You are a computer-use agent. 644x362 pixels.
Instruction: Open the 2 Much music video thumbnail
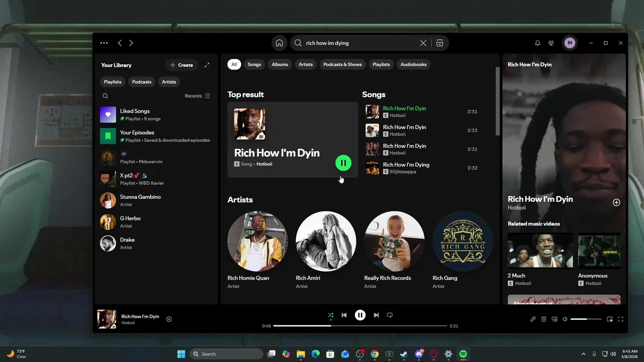(x=540, y=250)
